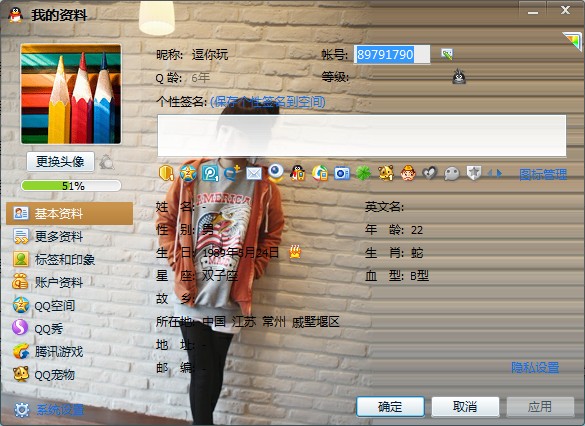Close the 我的资料 window

pos(565,10)
